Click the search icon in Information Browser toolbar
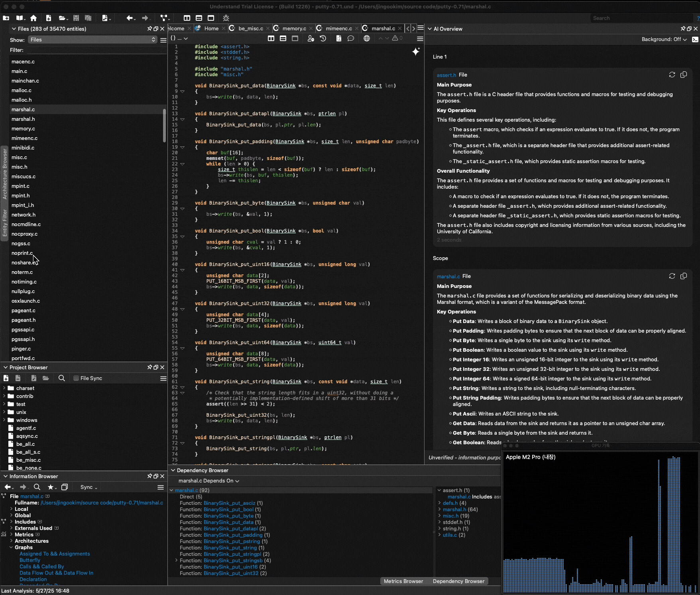The width and height of the screenshot is (700, 595). point(37,487)
